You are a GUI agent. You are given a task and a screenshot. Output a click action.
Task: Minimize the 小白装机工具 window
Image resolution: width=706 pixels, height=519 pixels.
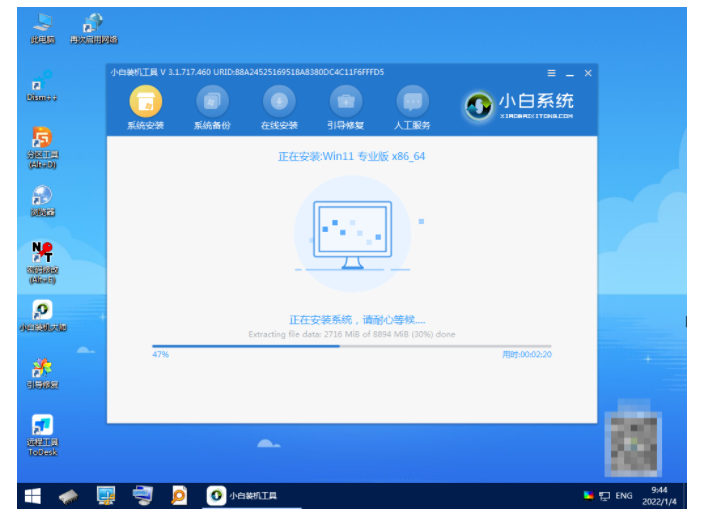pyautogui.click(x=569, y=74)
